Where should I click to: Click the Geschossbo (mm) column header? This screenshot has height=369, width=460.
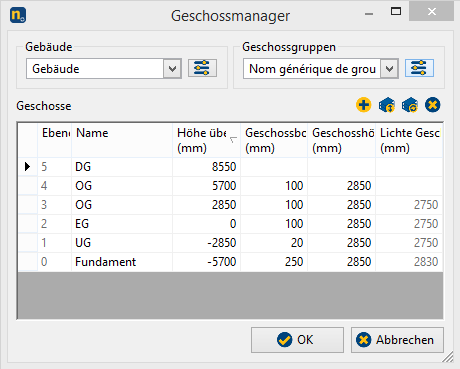[274, 140]
